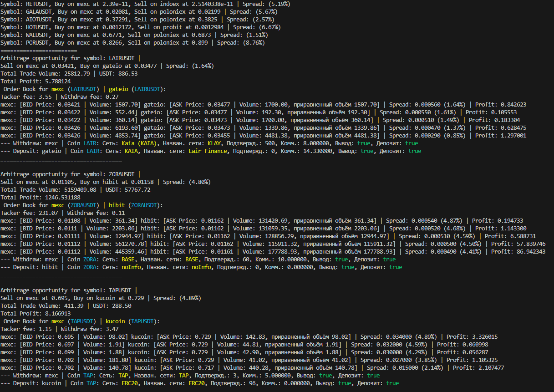
Task: Select the indoex sell price 2.5140338e-11
Action: (213, 4)
